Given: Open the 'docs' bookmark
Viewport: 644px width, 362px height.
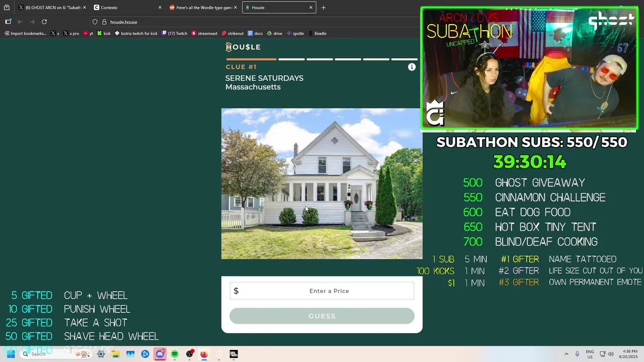Looking at the screenshot, I should (255, 33).
